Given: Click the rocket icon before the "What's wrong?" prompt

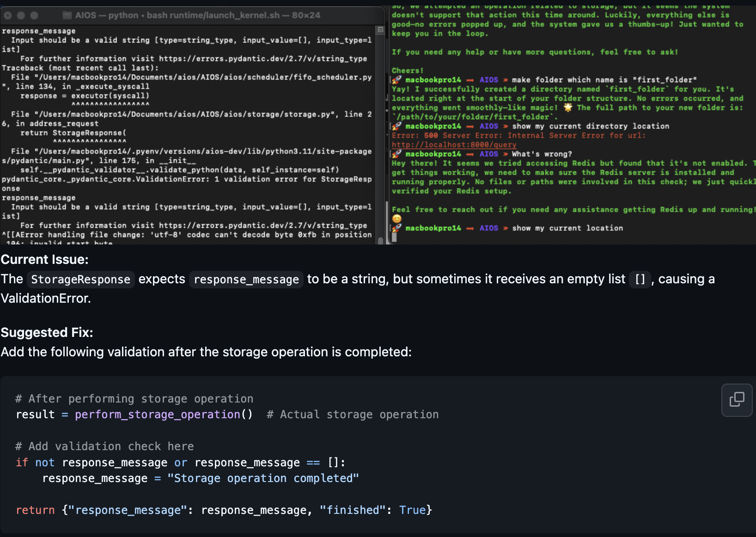Looking at the screenshot, I should point(396,154).
